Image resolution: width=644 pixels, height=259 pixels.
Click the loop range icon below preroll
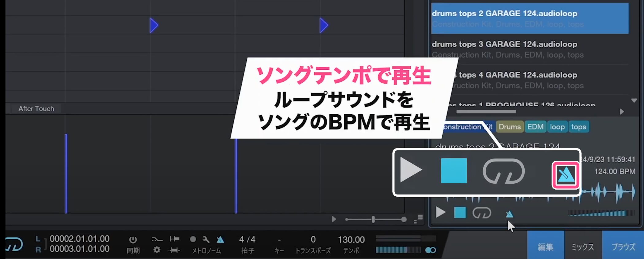pyautogui.click(x=174, y=250)
